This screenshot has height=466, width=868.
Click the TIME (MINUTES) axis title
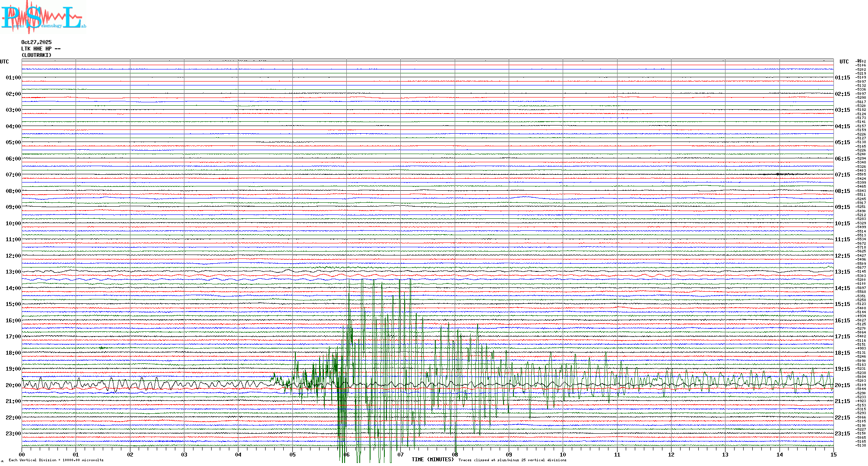coord(432,460)
